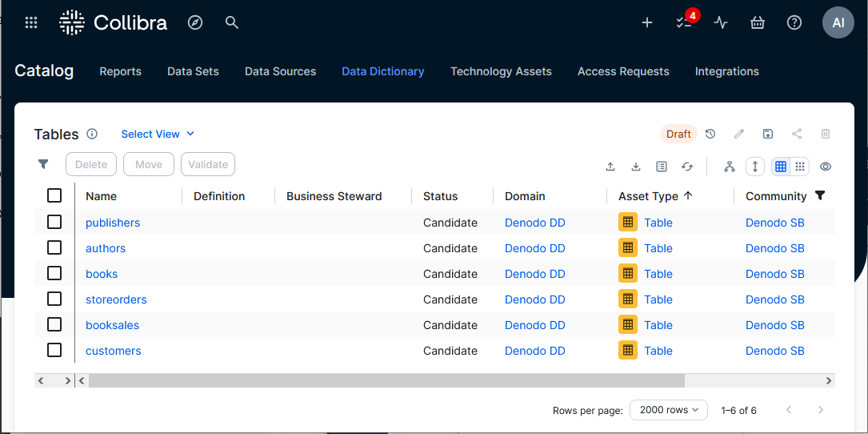
Task: Click the Collibra logo
Action: tap(114, 22)
